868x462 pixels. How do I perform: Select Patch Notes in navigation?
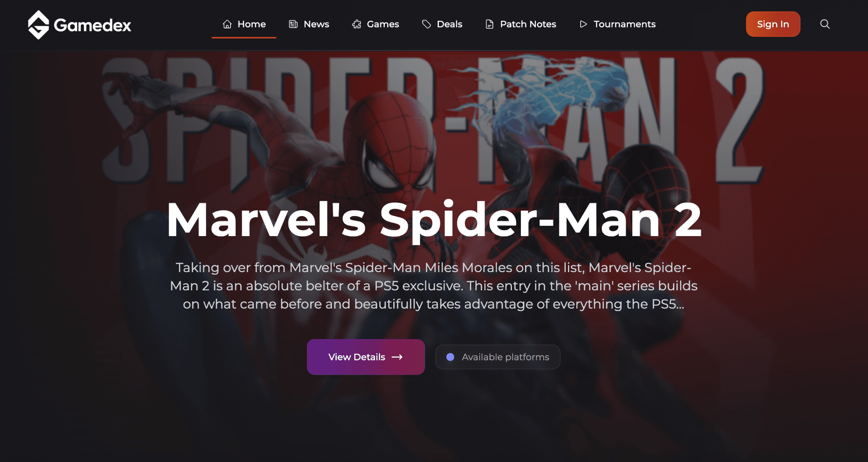click(521, 24)
